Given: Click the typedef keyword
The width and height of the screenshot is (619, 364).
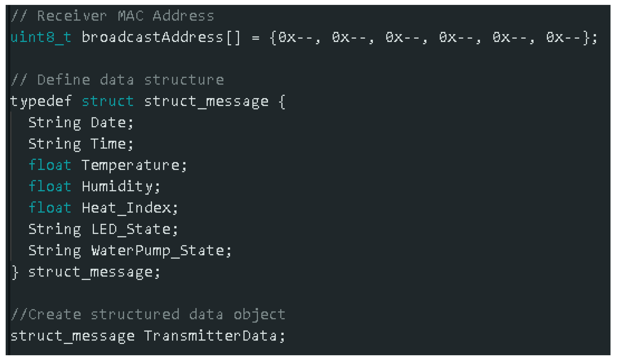Looking at the screenshot, I should click(x=41, y=101).
